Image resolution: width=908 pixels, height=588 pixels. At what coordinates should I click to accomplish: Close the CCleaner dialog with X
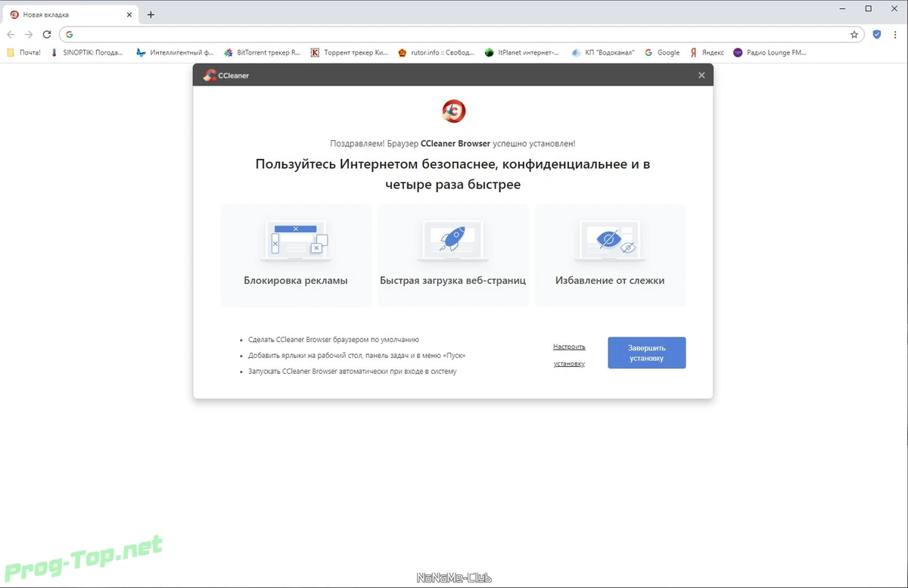point(701,75)
